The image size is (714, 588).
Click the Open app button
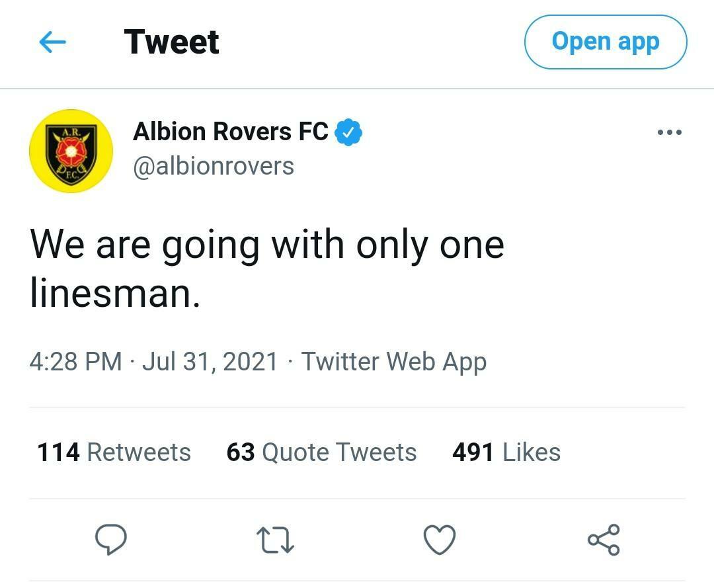click(606, 42)
